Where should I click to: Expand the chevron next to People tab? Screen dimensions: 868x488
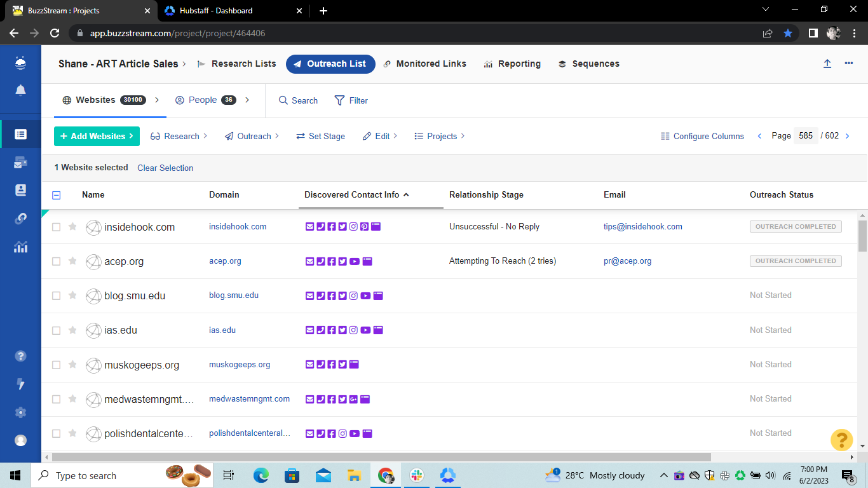pos(247,100)
